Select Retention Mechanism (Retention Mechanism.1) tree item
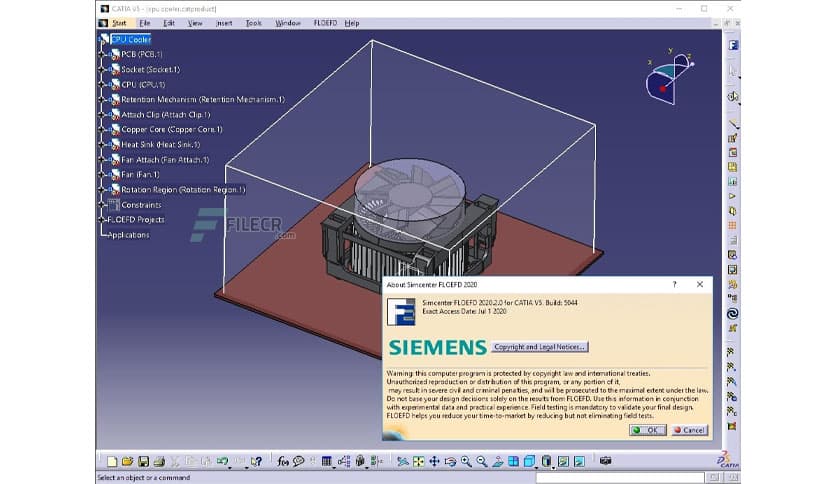This screenshot has width=836, height=484. [203, 100]
